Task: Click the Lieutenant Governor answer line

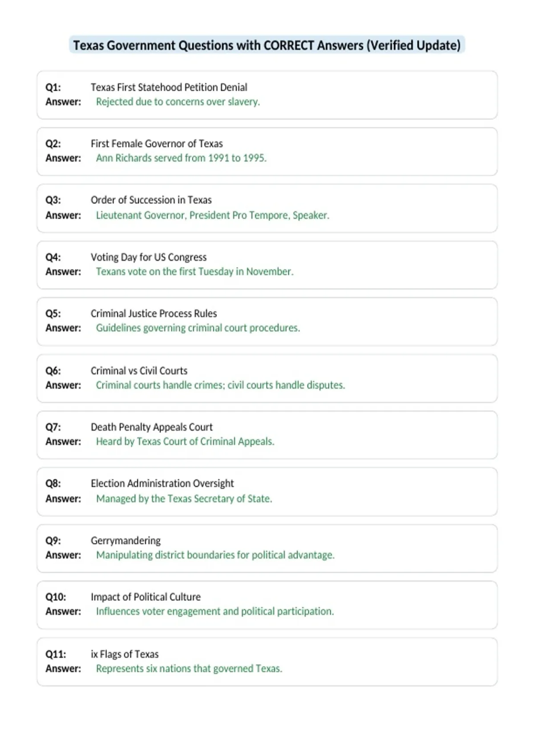Action: [213, 215]
